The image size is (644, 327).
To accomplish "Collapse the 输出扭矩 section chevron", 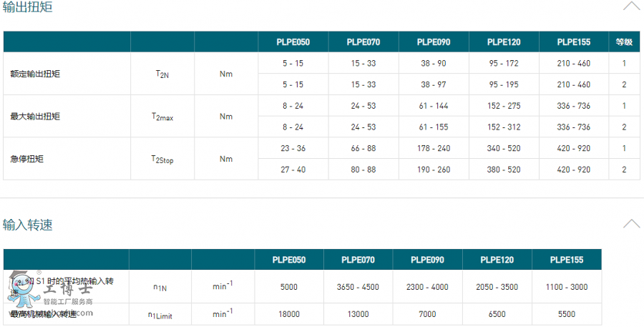I will [x=631, y=6].
